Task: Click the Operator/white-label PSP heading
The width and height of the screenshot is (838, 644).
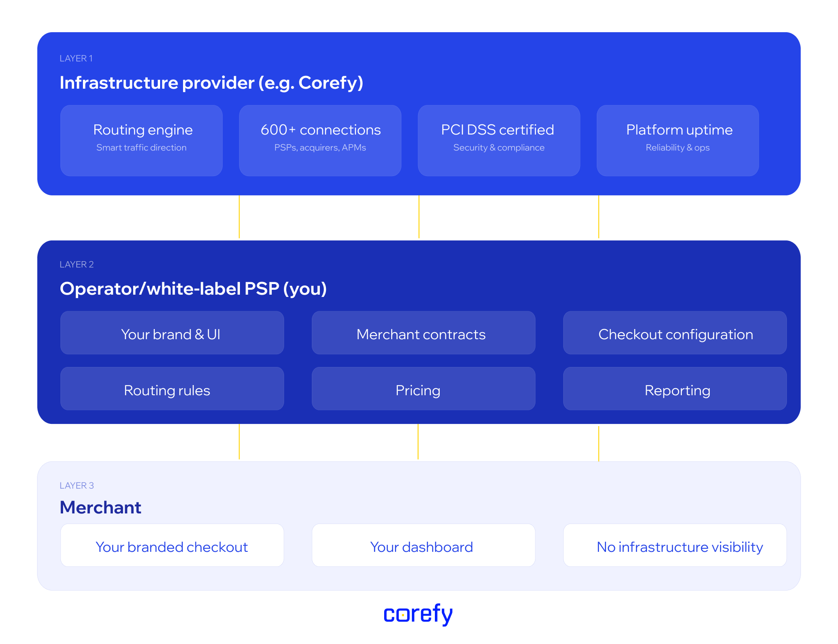Action: pos(193,289)
